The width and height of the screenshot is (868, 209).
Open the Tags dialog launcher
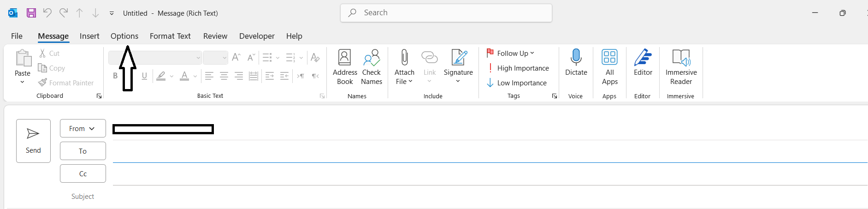coord(555,96)
